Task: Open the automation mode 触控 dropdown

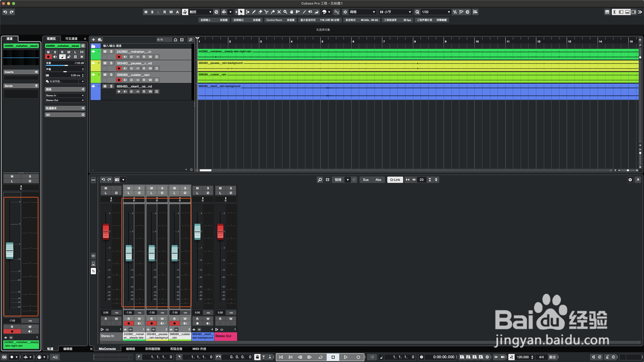Action: coord(200,12)
